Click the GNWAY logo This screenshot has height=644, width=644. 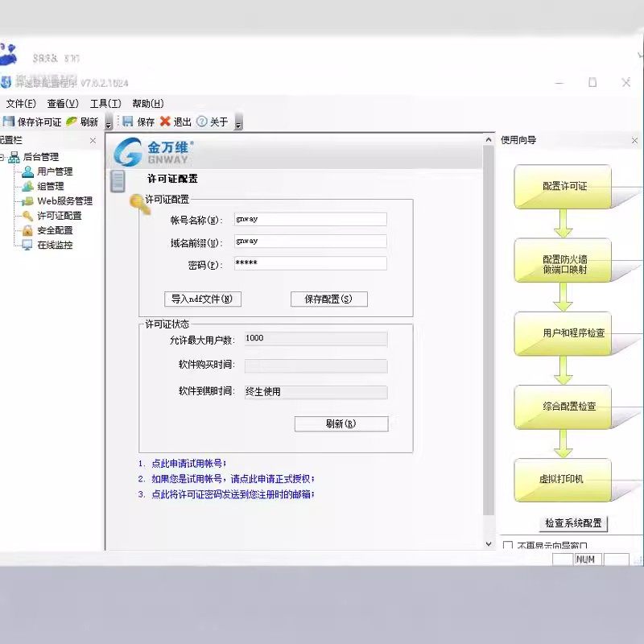[153, 152]
